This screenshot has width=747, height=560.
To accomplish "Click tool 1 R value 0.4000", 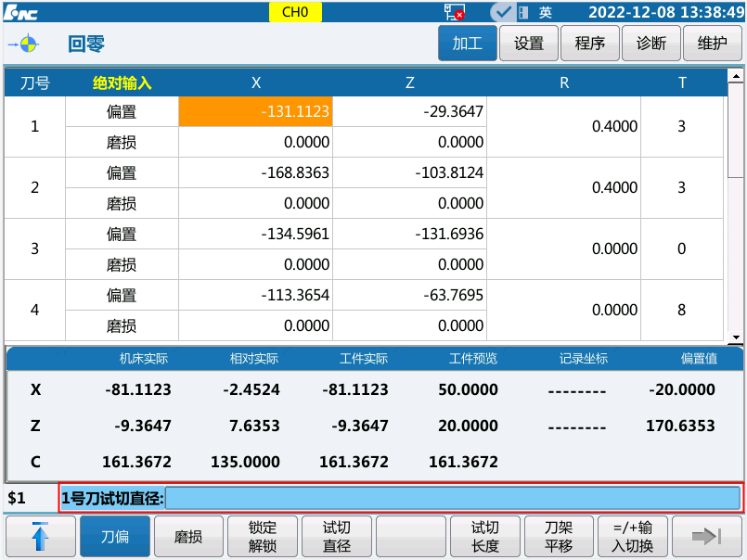I will click(564, 127).
